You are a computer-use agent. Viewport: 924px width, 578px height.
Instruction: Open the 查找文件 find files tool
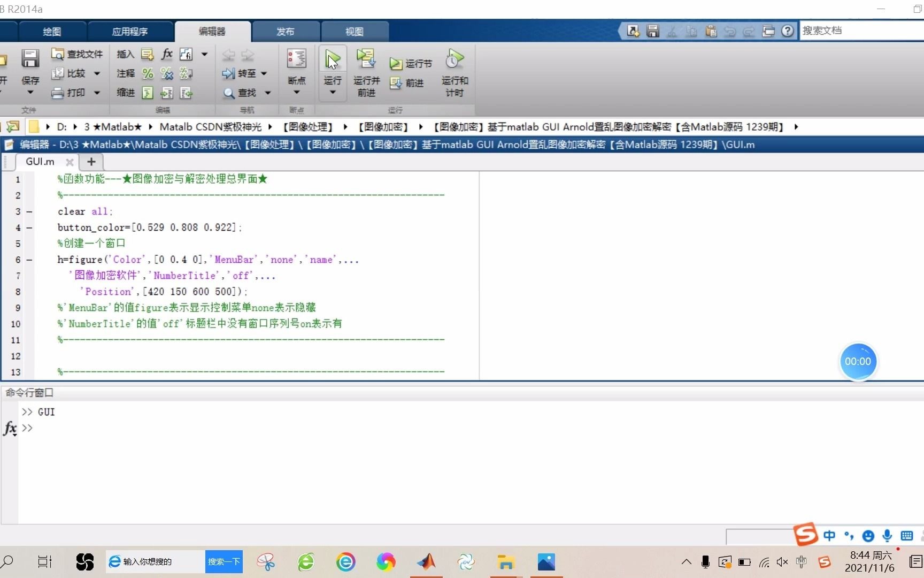click(x=77, y=54)
